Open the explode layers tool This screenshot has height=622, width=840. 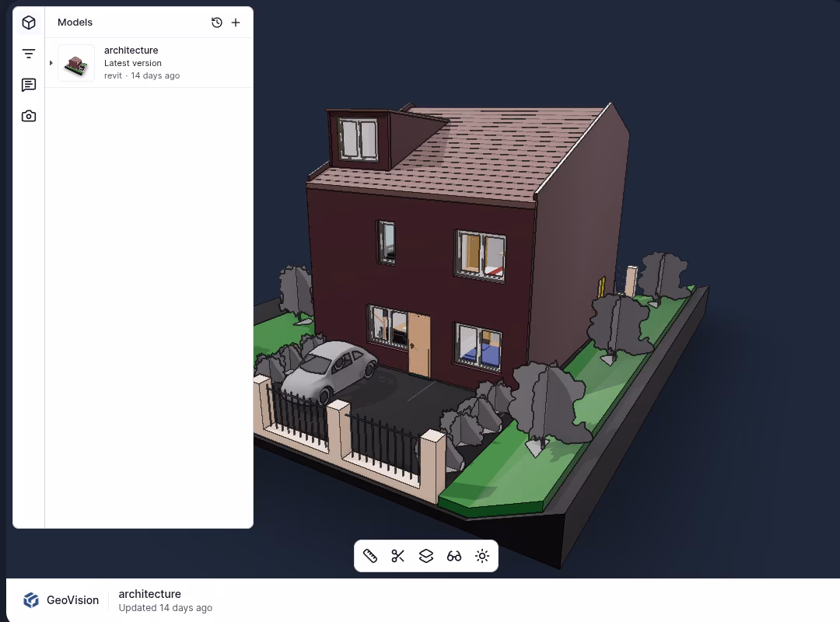426,556
